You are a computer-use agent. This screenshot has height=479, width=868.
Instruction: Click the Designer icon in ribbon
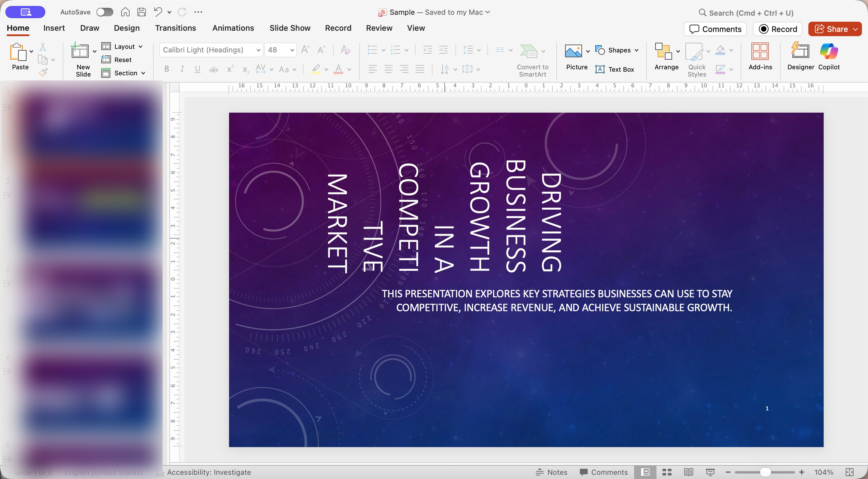(800, 52)
